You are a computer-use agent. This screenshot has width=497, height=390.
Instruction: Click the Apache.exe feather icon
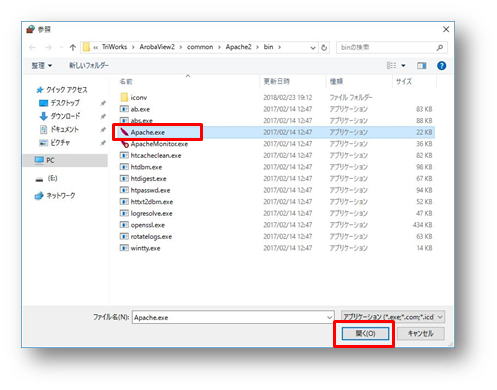(124, 132)
